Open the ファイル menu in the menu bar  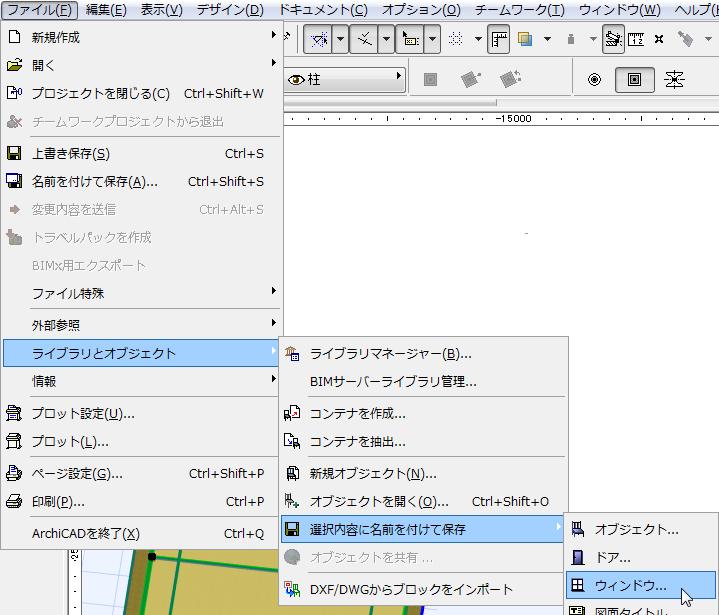coord(39,10)
